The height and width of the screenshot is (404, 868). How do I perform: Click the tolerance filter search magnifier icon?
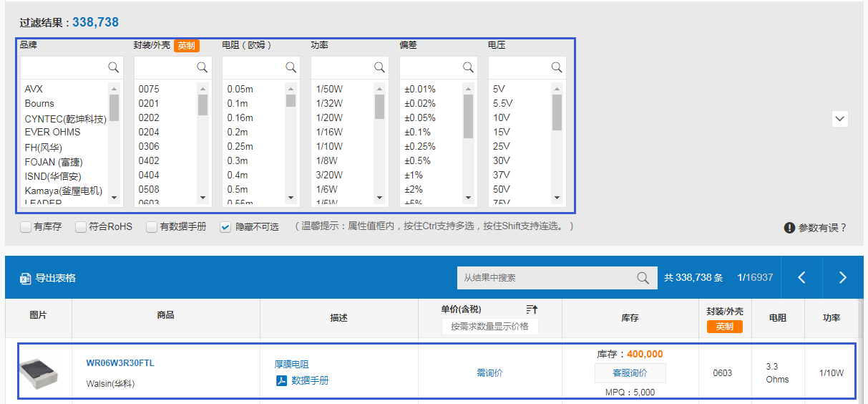click(468, 67)
